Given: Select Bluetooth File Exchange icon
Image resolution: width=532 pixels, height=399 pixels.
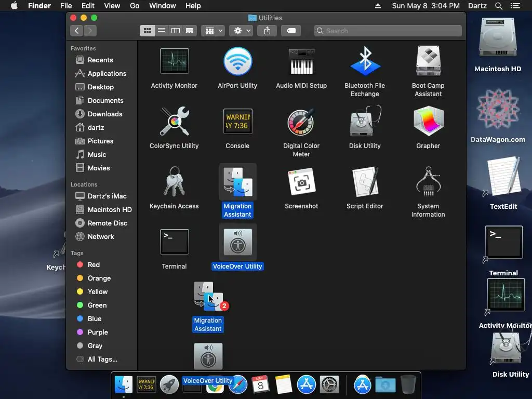Looking at the screenshot, I should tap(365, 61).
